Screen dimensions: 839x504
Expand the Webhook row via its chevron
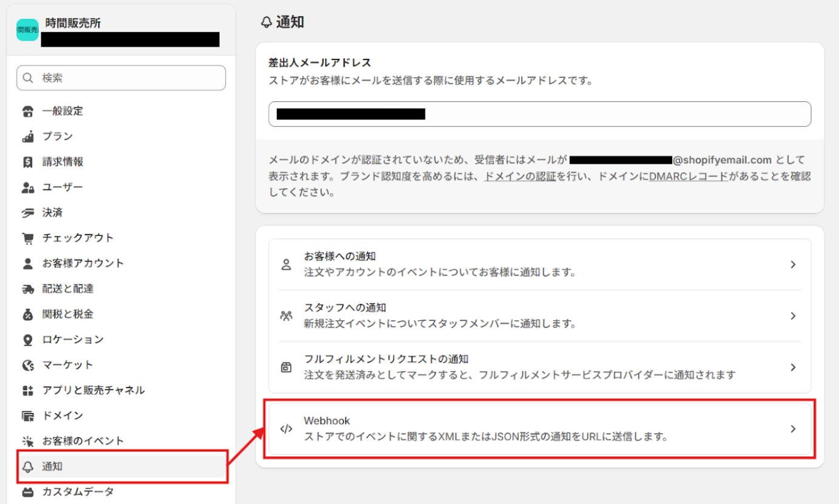click(x=793, y=428)
